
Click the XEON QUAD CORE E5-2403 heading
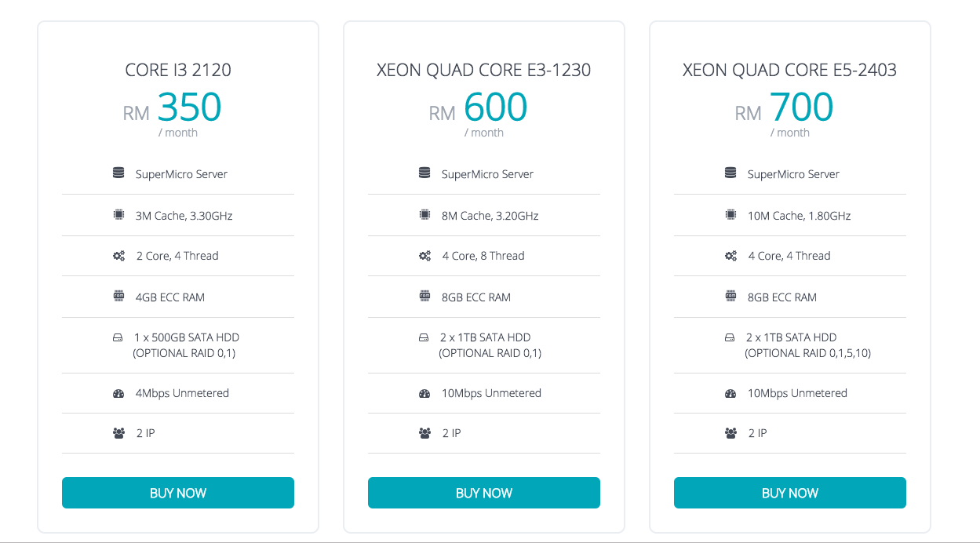coord(790,70)
